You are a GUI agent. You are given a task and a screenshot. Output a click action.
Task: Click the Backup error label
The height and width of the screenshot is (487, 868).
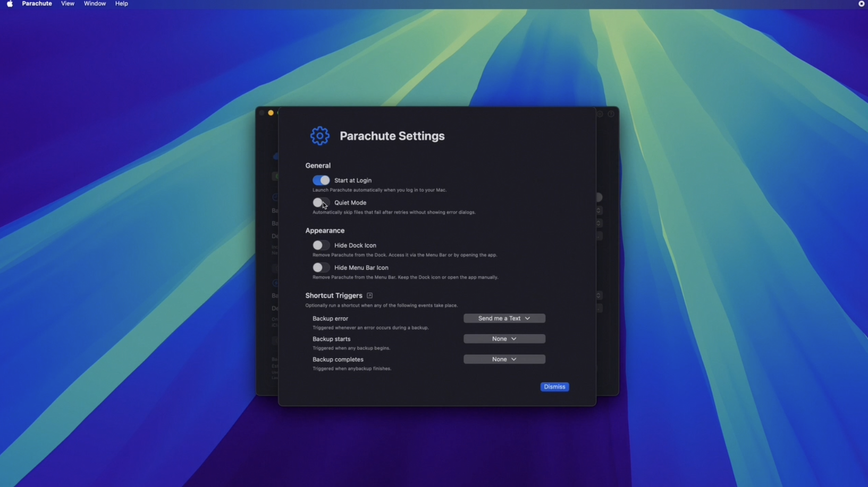pos(330,319)
